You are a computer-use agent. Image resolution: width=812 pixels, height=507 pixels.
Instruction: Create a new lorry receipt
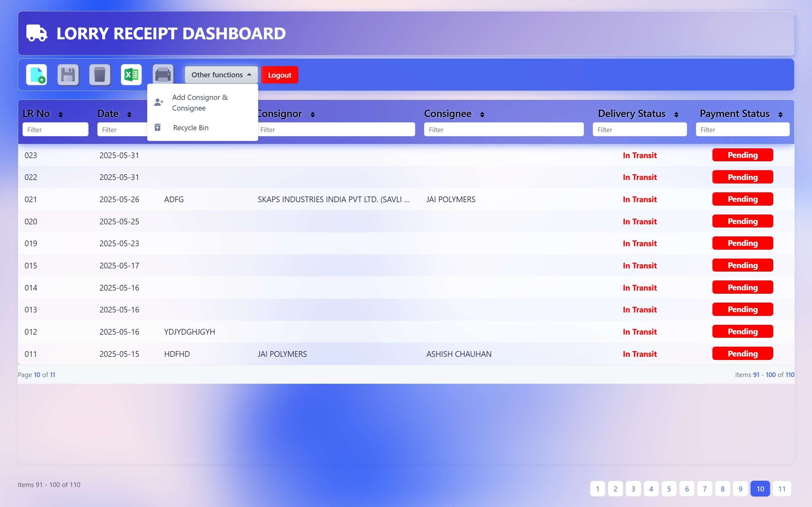pyautogui.click(x=36, y=74)
